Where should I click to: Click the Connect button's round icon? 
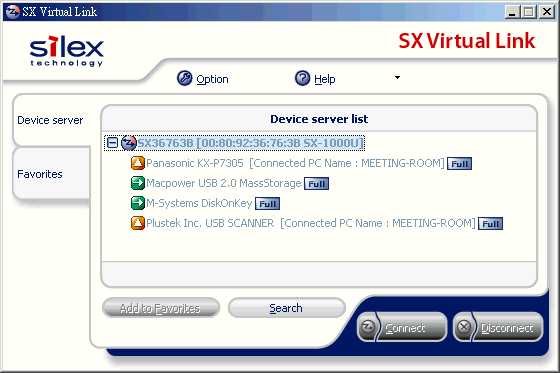[368, 326]
